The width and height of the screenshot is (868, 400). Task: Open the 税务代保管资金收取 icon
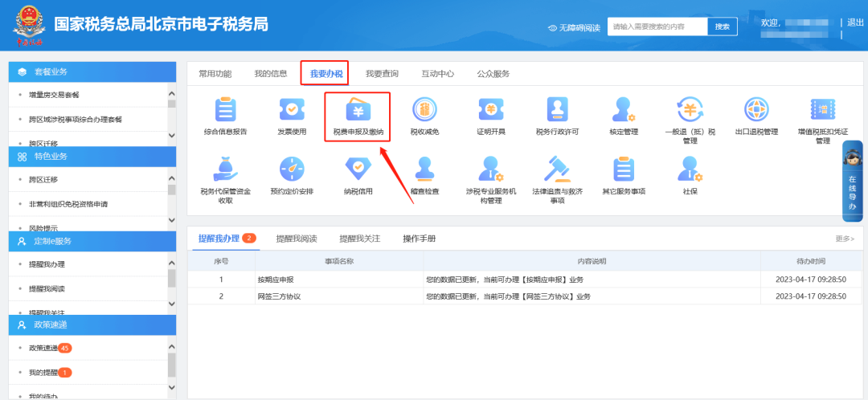(225, 169)
